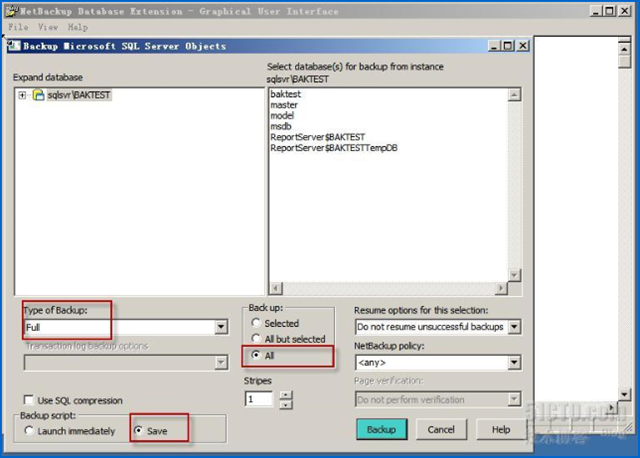Image resolution: width=640 pixels, height=458 pixels.
Task: Choose Launch immediately for backup script
Action: tap(29, 430)
